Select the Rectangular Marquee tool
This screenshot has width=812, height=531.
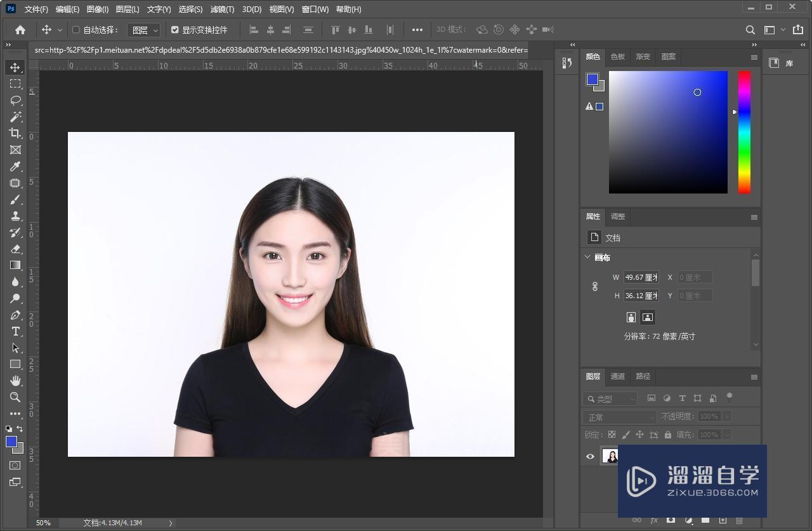15,84
